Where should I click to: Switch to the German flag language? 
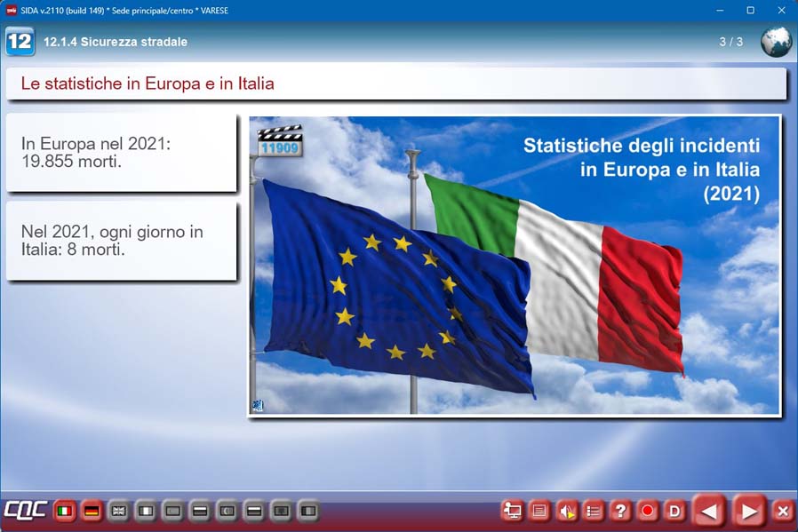click(x=92, y=512)
